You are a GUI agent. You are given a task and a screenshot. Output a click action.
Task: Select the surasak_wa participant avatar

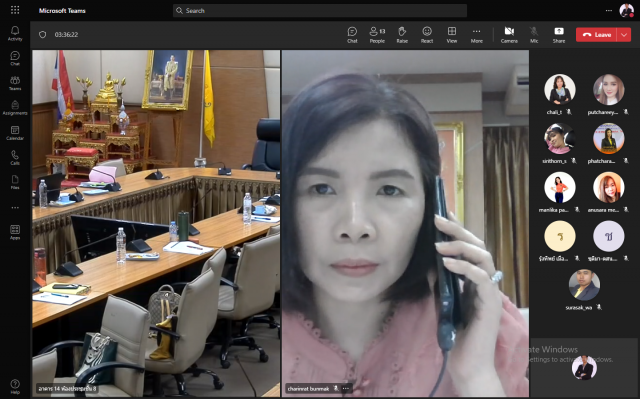point(584,285)
